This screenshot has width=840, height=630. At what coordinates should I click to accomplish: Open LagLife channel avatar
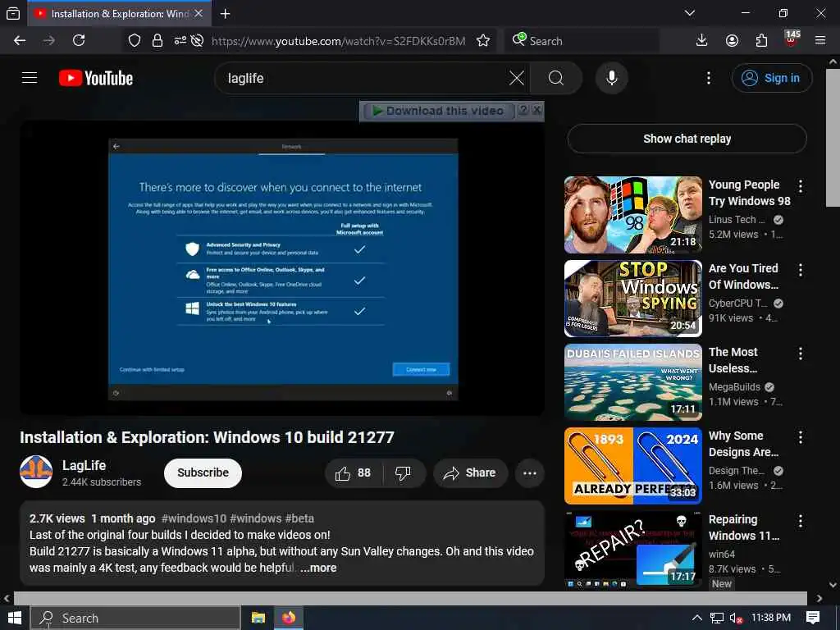(36, 472)
